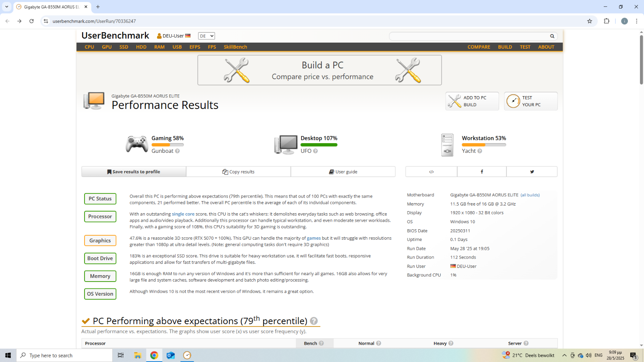Screen dimensions: 644x362
Task: Click the OS Version button
Action: pos(100,294)
